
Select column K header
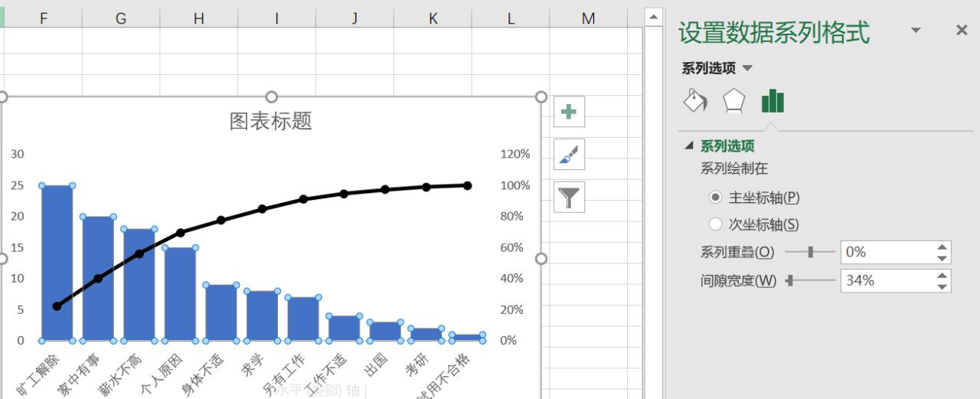coord(433,18)
